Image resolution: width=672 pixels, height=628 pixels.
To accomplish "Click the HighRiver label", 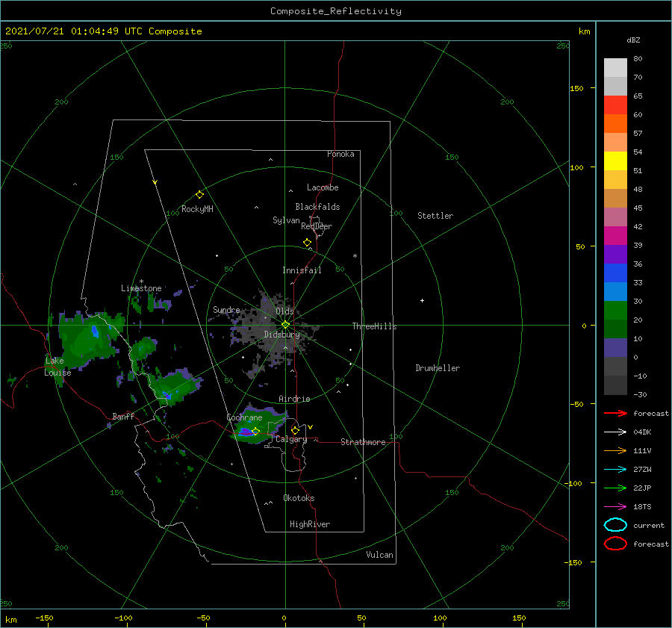I will (310, 524).
